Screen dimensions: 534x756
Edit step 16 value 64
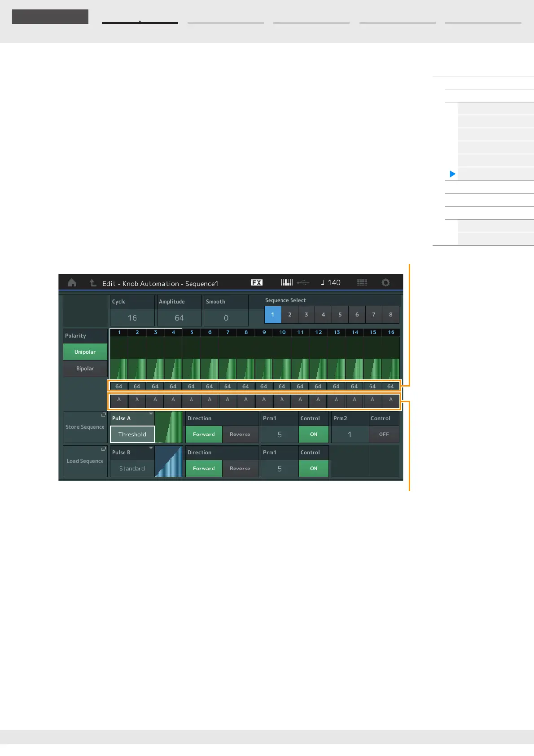390,386
